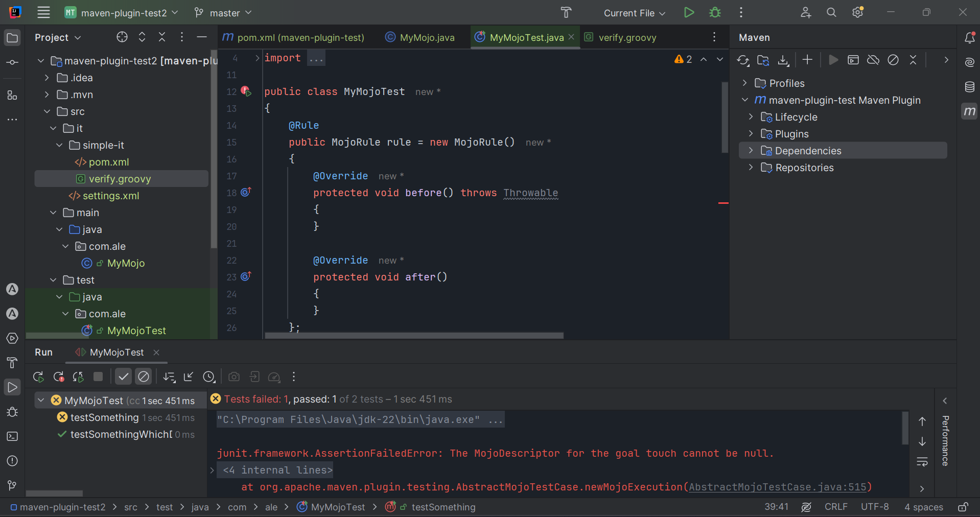The image size is (980, 517).
Task: Expand the .mvn folder
Action: tap(47, 95)
